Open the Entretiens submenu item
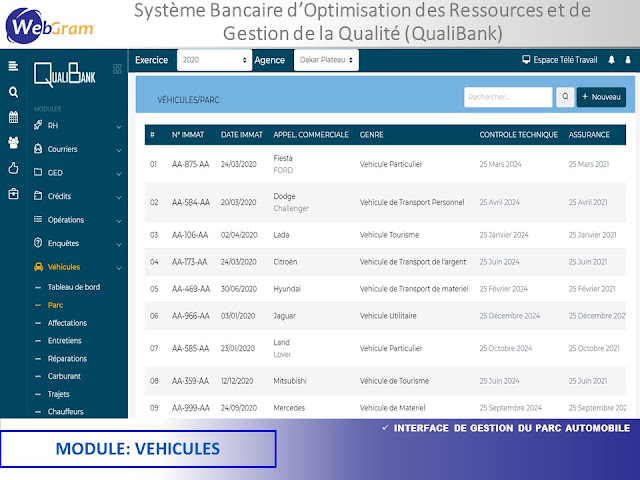This screenshot has height=480, width=640. [64, 340]
